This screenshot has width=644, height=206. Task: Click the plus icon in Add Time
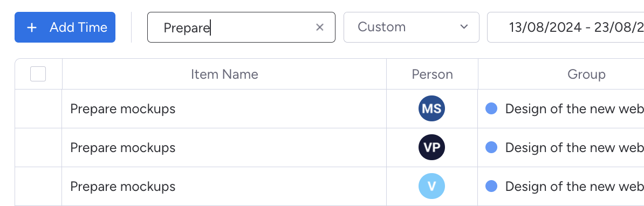[x=32, y=28]
